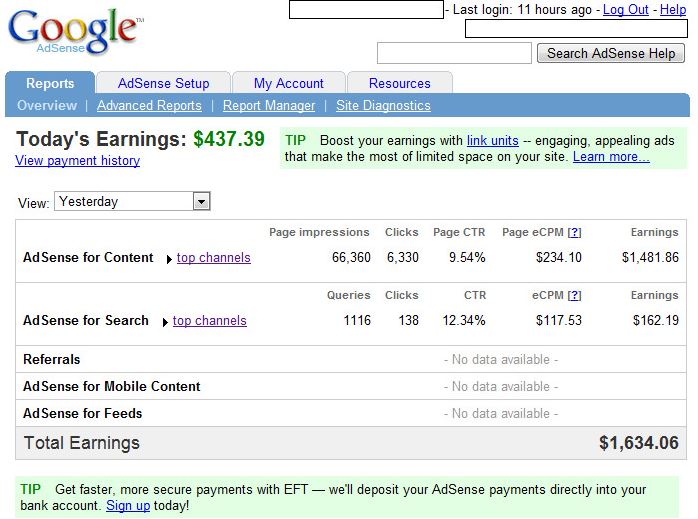Click the $437.39 today's earnings amount
Image resolution: width=698 pixels, height=519 pixels.
click(229, 139)
